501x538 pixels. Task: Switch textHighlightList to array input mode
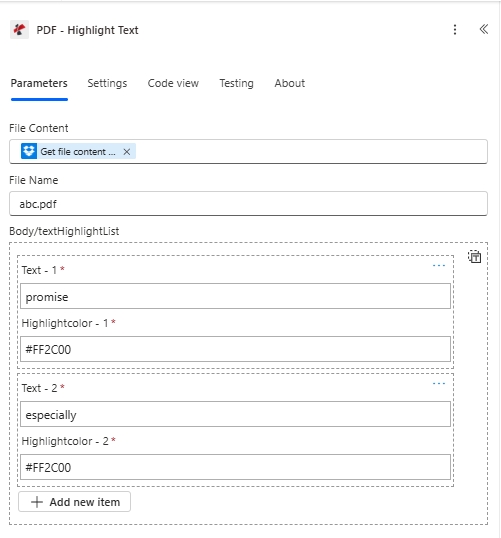(x=475, y=257)
